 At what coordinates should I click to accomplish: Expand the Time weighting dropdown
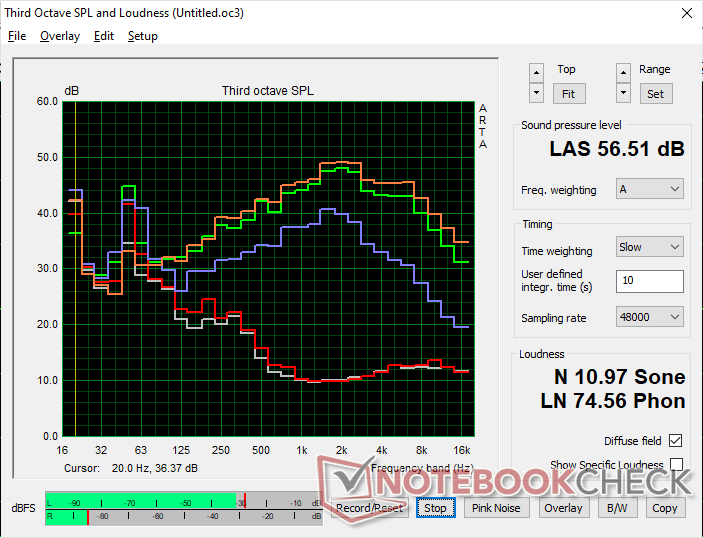649,247
